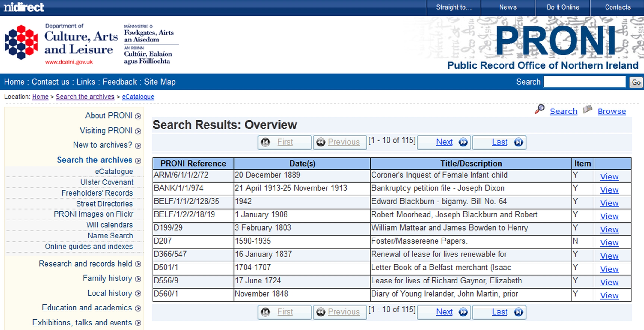Open Online guides and indexes
644x330 pixels.
tap(89, 246)
